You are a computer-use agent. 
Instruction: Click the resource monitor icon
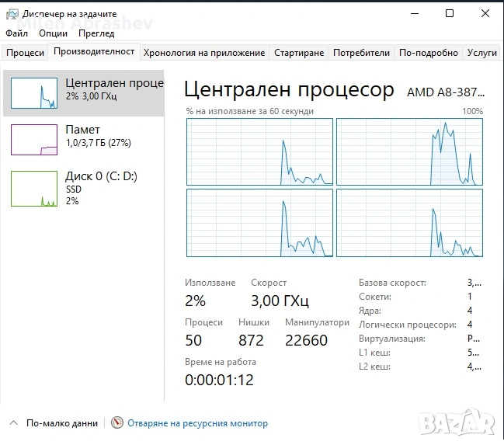117,423
